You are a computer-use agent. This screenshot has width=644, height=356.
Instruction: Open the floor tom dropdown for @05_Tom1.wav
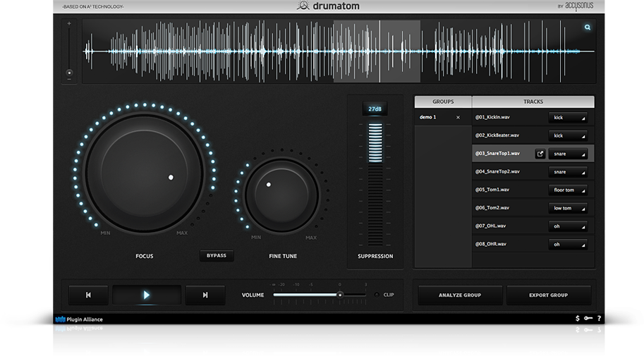coord(568,190)
